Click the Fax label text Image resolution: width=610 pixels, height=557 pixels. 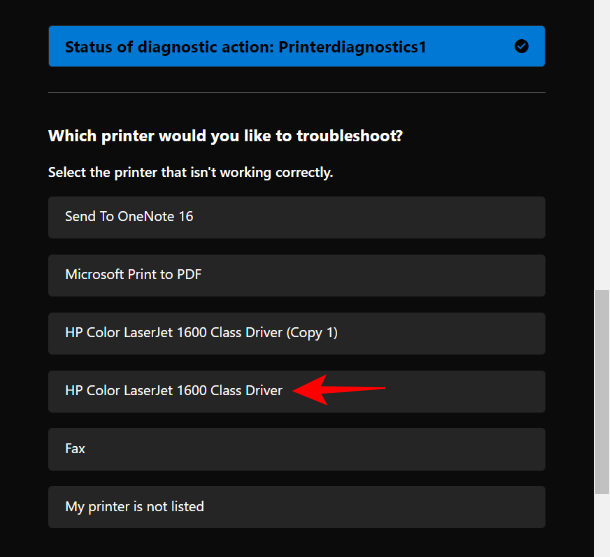pos(75,449)
